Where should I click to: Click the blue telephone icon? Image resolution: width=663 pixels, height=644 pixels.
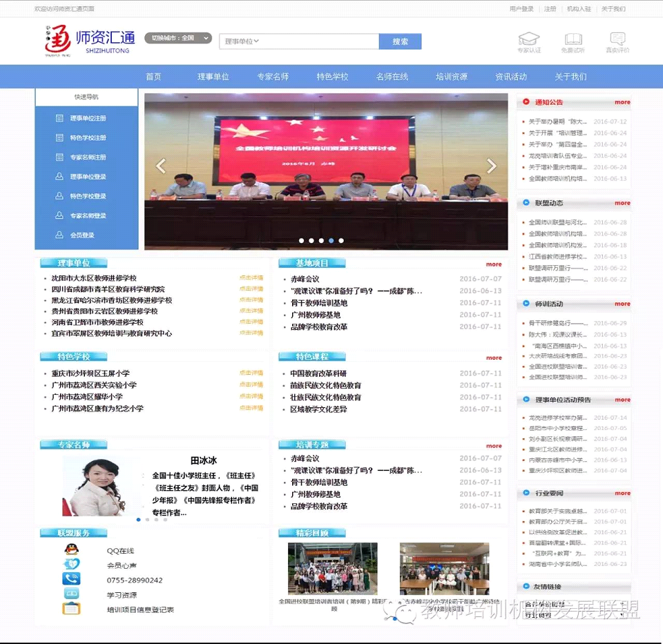(71, 578)
